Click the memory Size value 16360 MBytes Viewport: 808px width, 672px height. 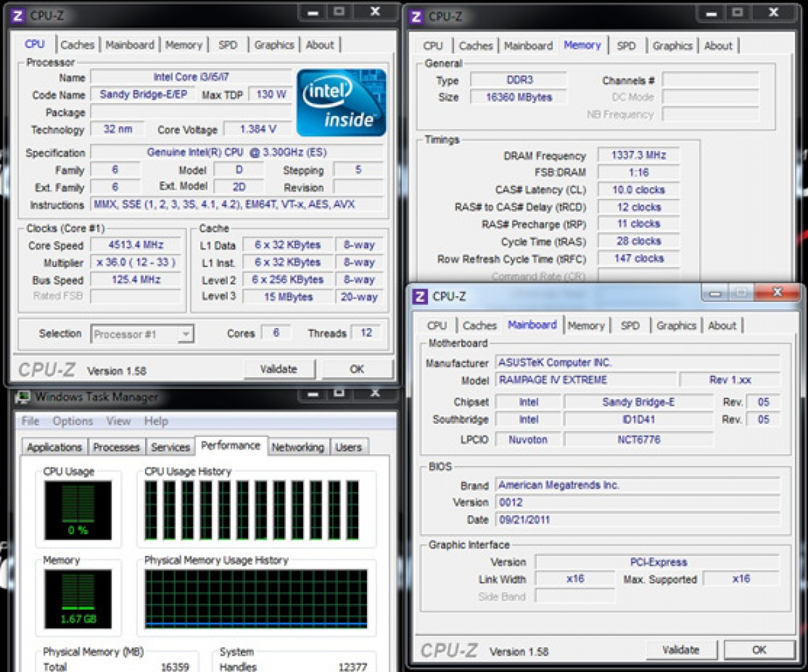tap(519, 97)
